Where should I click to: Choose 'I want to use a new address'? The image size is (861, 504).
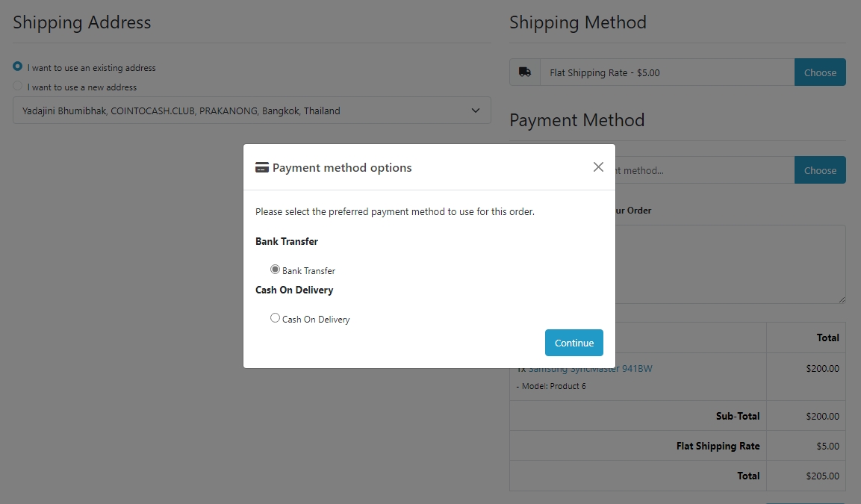click(18, 87)
